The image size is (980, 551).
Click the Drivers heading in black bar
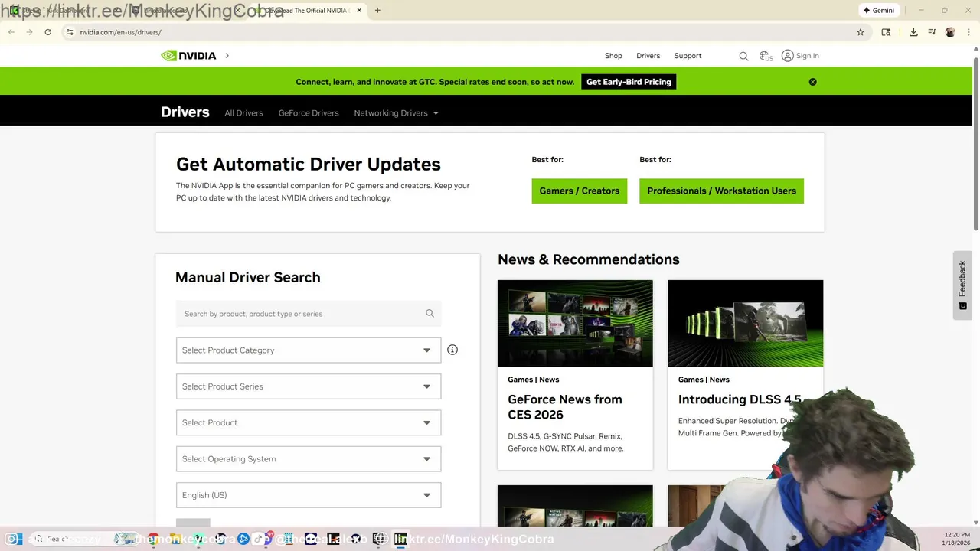[x=185, y=112]
